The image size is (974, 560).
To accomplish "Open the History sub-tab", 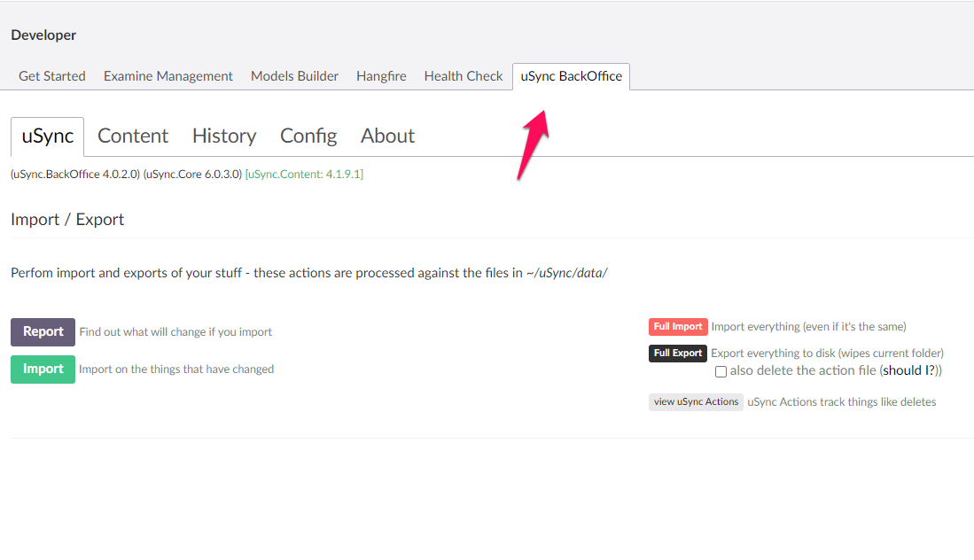I will [224, 136].
